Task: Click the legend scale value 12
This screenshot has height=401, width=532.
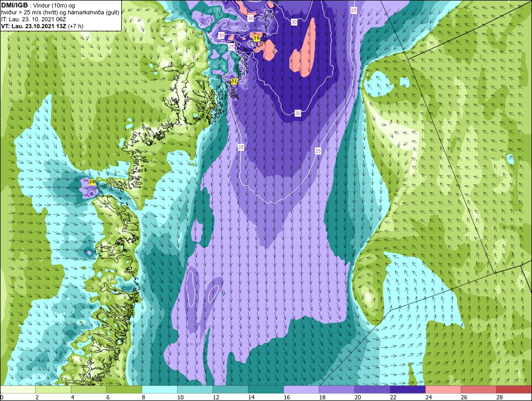Action: point(216,397)
